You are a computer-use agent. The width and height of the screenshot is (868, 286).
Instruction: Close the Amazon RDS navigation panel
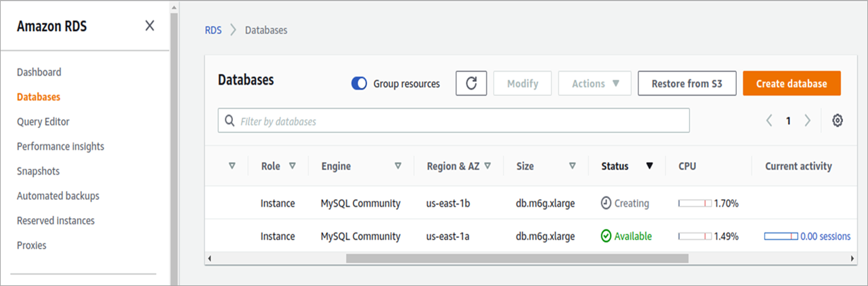coord(150,26)
